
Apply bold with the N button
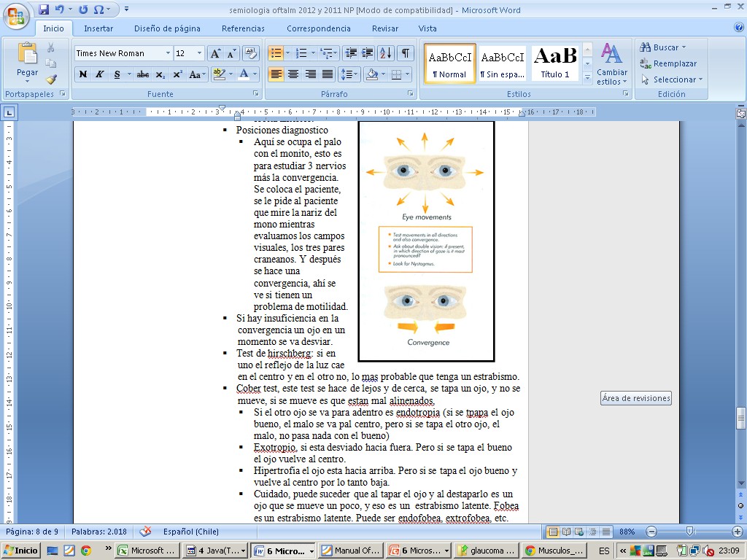pyautogui.click(x=83, y=74)
